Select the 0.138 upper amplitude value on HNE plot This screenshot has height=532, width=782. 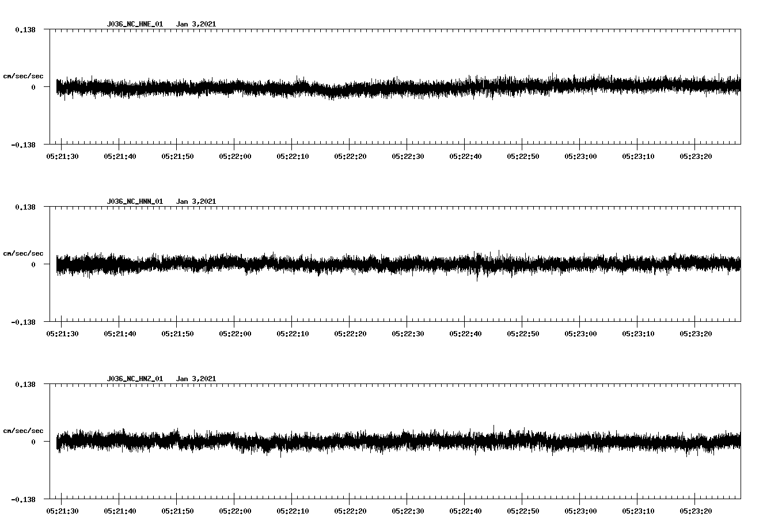pos(26,29)
